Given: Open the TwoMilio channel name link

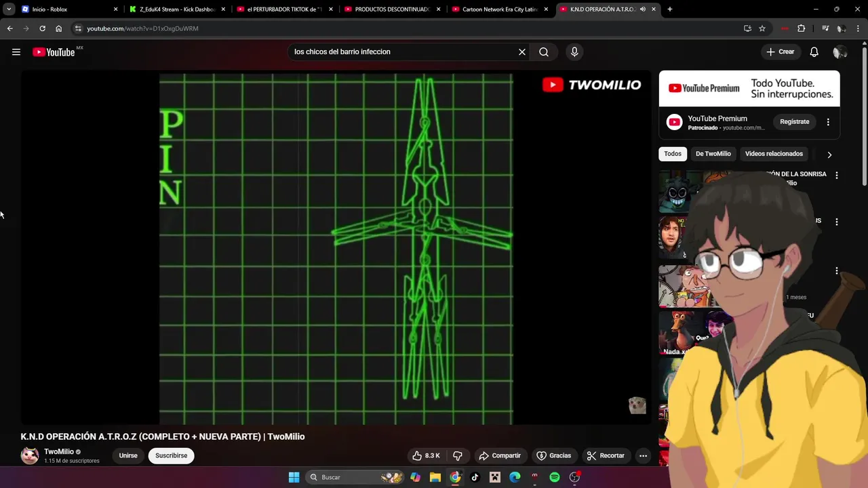Looking at the screenshot, I should 59,451.
